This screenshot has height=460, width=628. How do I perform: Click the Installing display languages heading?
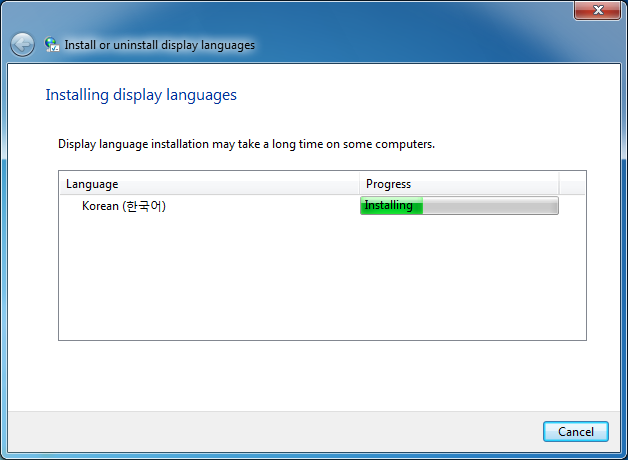[x=141, y=95]
